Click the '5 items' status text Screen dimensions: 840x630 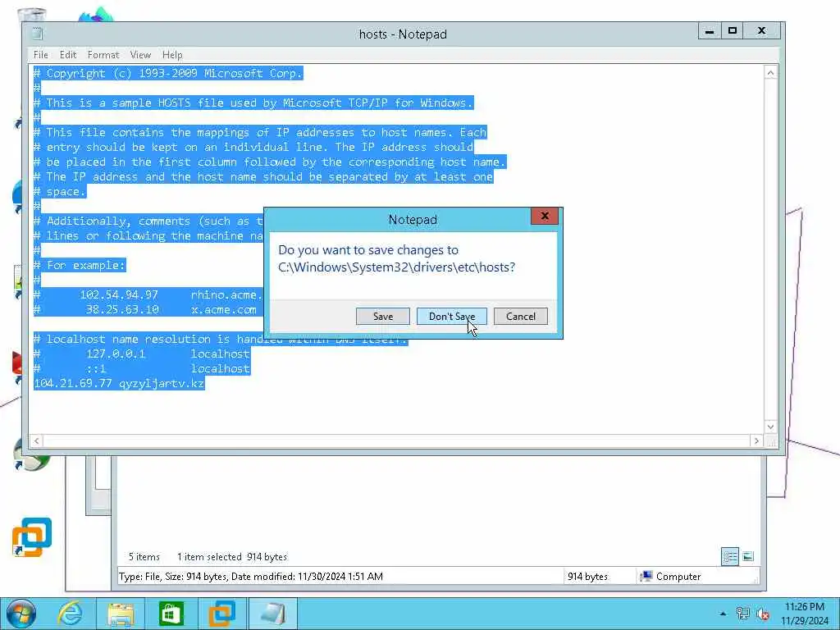point(144,557)
